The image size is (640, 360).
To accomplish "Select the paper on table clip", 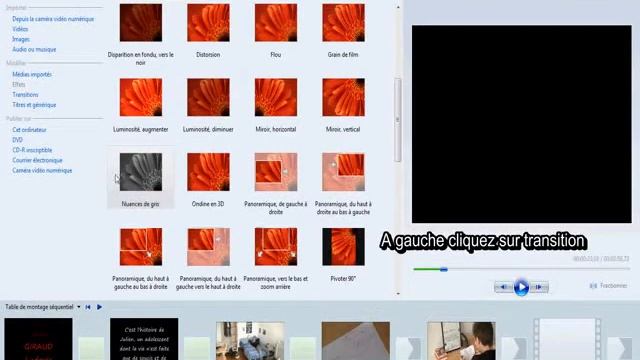I will point(356,341).
